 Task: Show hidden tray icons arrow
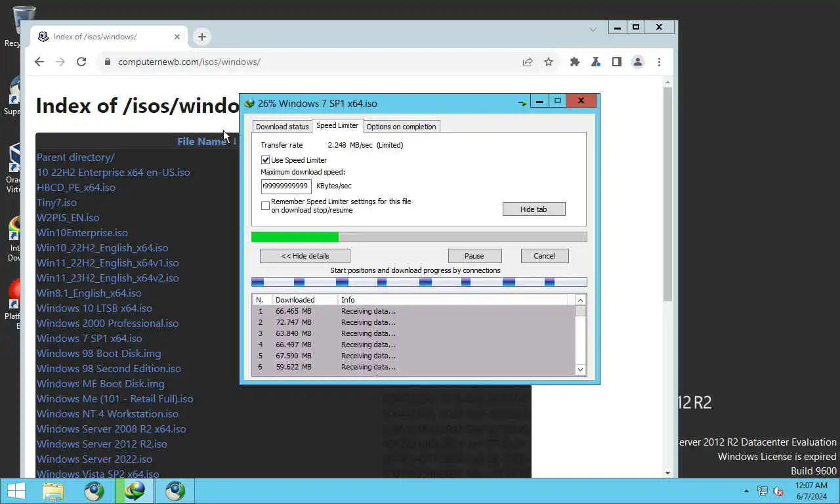tap(746, 491)
